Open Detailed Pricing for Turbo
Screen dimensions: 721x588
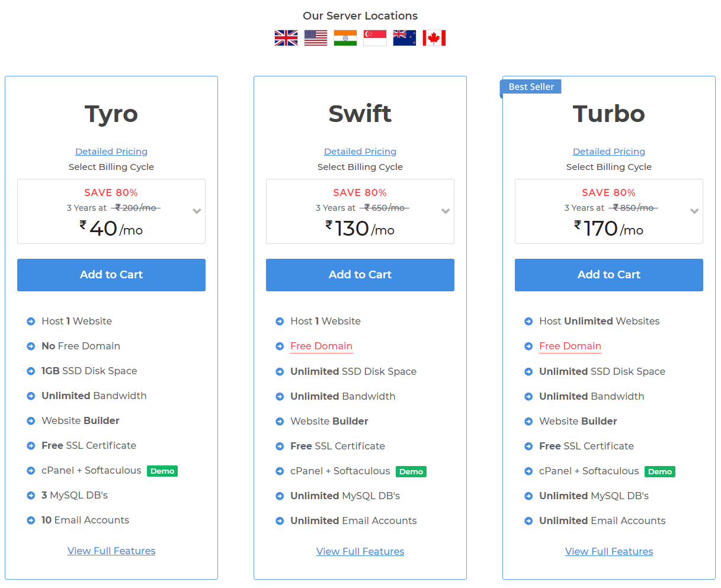(x=609, y=152)
